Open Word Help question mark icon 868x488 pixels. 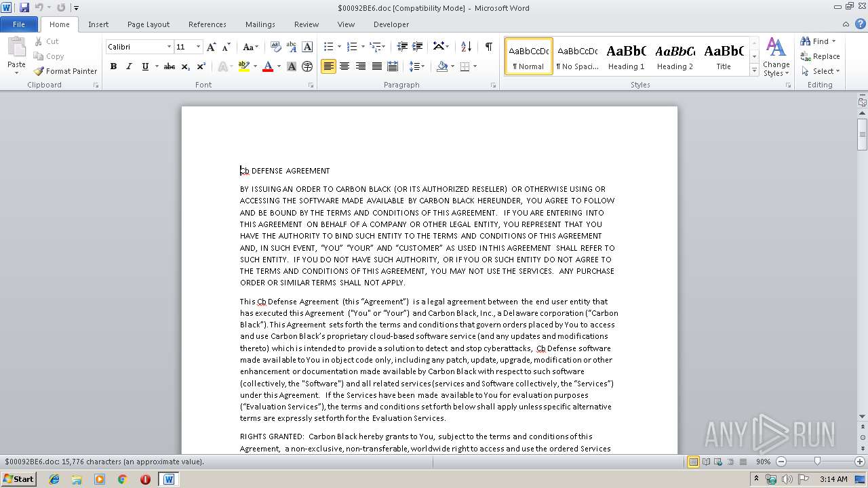(x=862, y=24)
